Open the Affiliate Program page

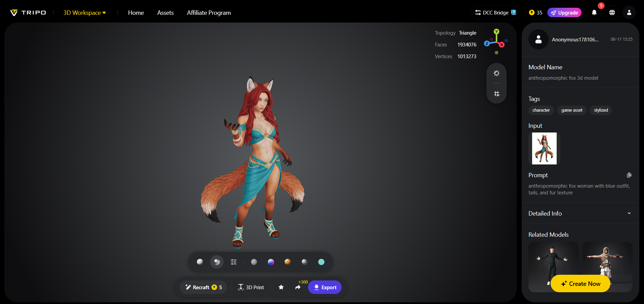click(x=209, y=13)
